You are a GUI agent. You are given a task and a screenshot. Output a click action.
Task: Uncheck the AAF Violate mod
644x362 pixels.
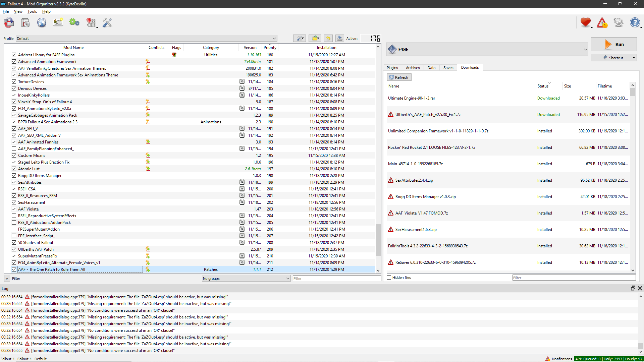click(x=14, y=209)
